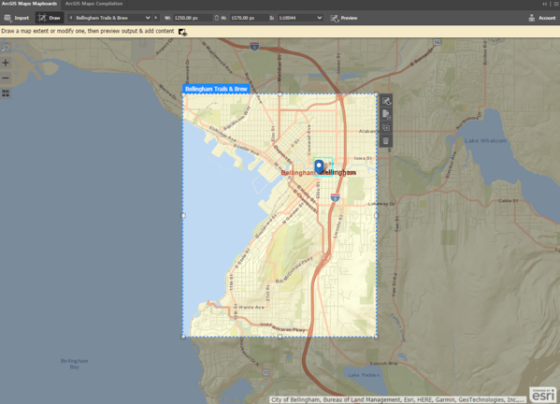The height and width of the screenshot is (404, 560).
Task: Click the map attribution text at bottom
Action: [x=397, y=400]
